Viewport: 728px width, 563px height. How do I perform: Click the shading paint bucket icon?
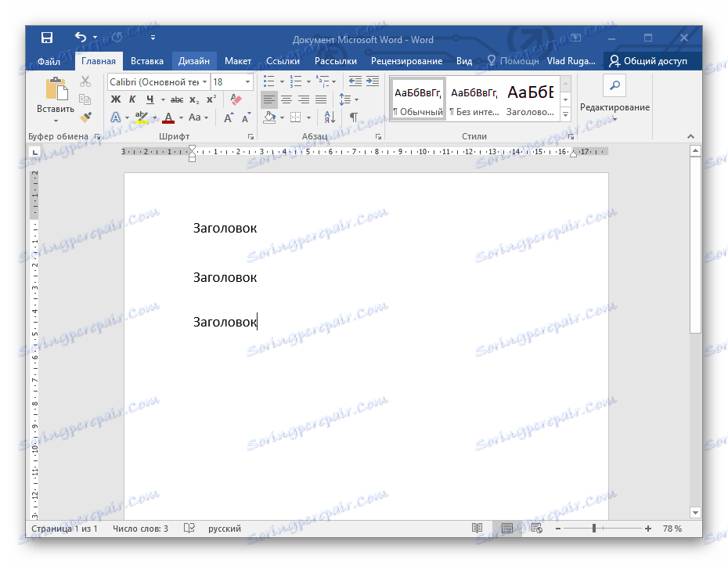pos(269,117)
